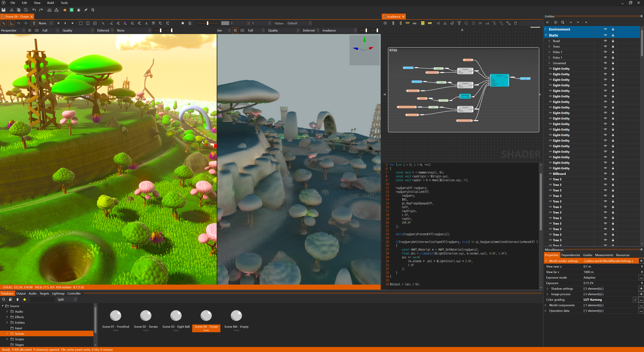644x352 pixels.
Task: Open the Perspective camera dropdown
Action: click(23, 31)
